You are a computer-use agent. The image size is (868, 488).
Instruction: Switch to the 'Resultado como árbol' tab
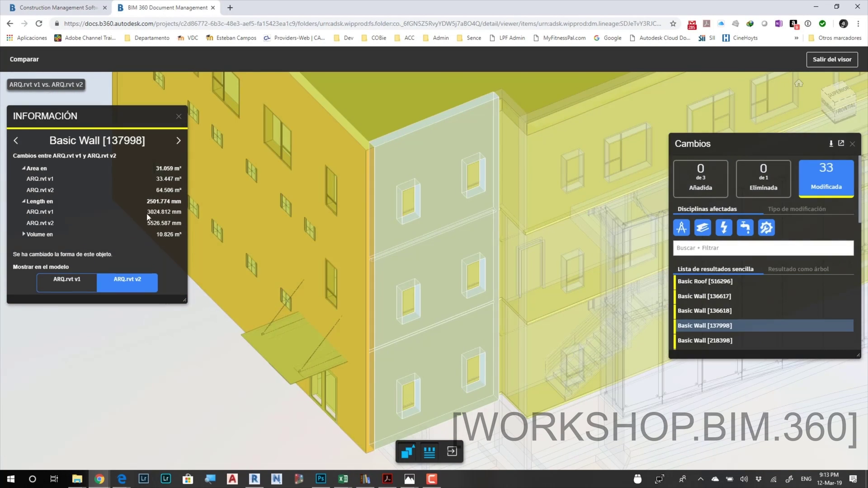tap(798, 269)
